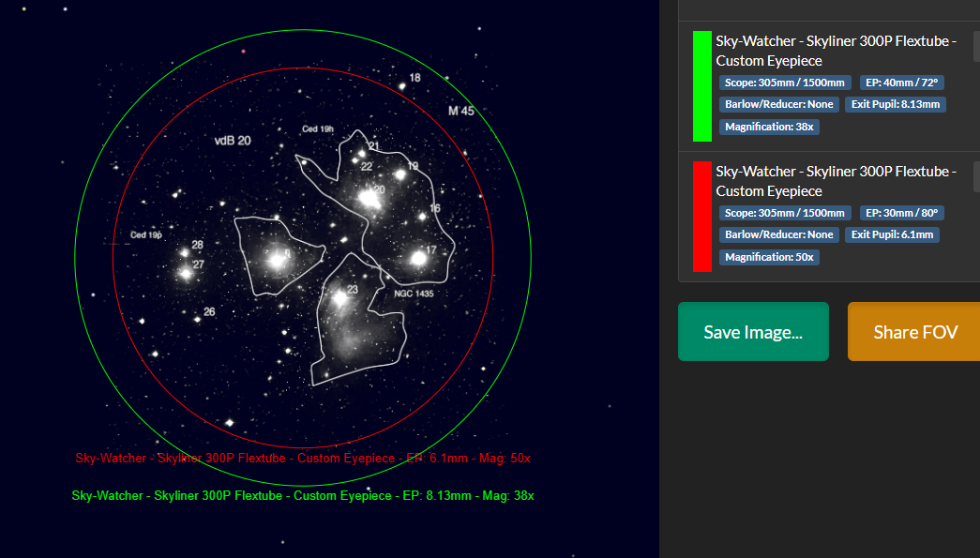
Task: Click the Save Image button
Action: click(x=753, y=331)
